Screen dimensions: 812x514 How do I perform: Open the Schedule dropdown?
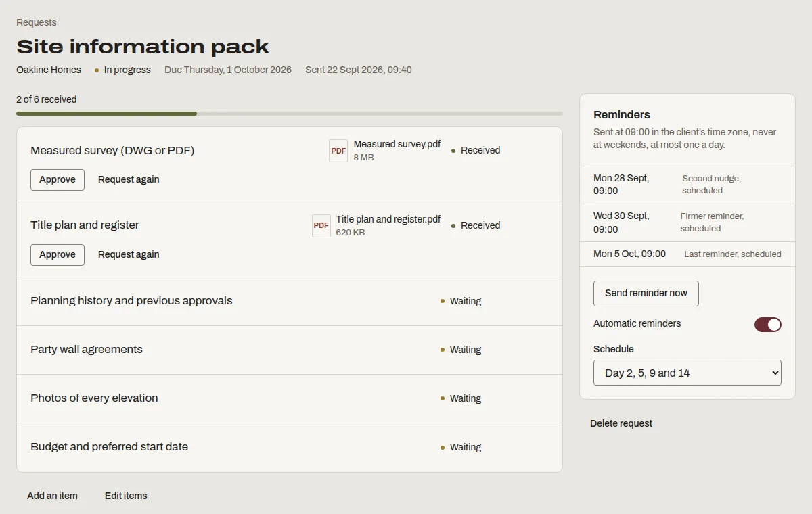687,373
